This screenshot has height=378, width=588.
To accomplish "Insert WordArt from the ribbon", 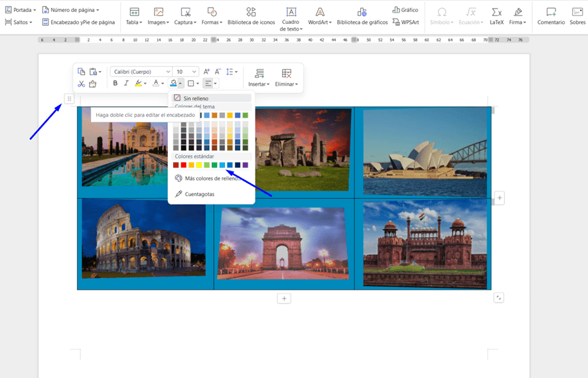I will 320,16.
